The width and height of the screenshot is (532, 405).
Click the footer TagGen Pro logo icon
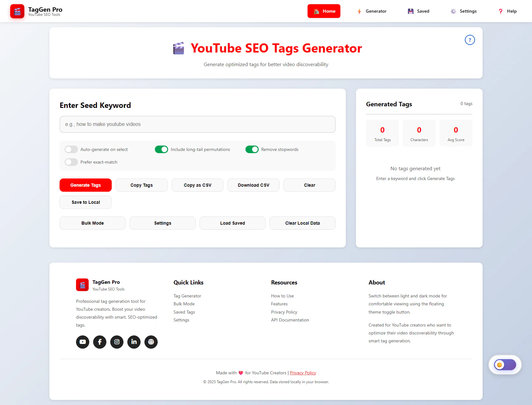pyautogui.click(x=82, y=285)
